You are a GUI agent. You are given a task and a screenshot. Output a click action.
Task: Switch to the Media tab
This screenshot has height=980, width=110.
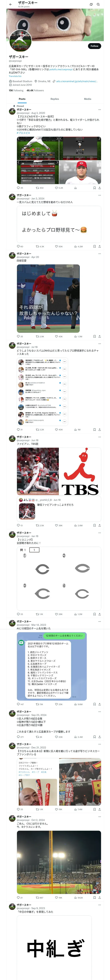(x=88, y=99)
